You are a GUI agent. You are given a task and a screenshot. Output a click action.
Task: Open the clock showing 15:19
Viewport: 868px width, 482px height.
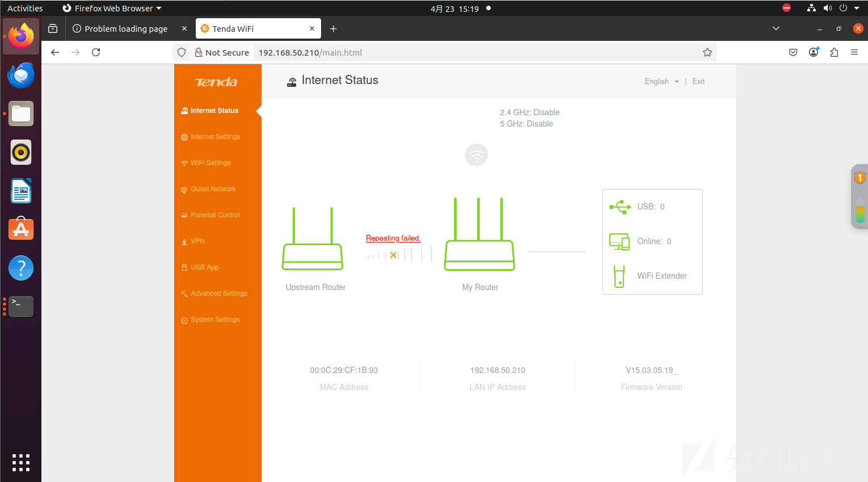pyautogui.click(x=455, y=9)
